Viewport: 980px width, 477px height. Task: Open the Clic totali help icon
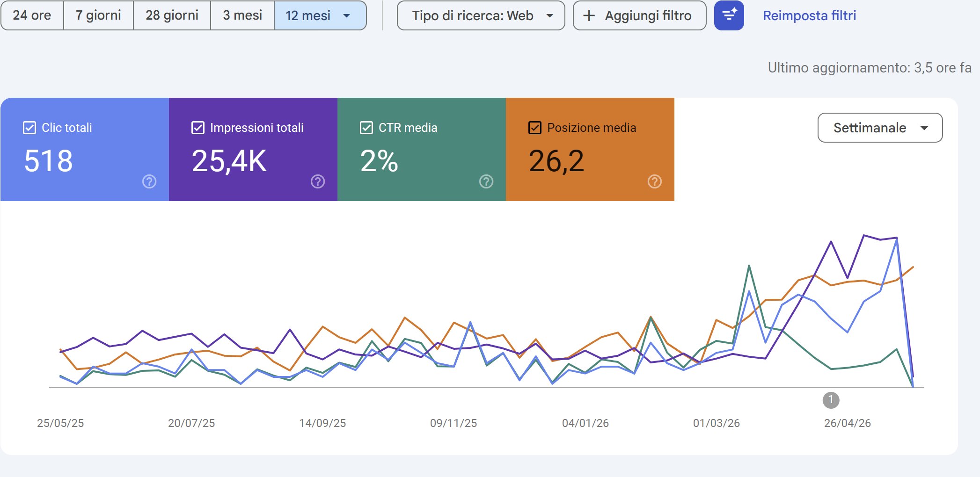[x=149, y=181]
